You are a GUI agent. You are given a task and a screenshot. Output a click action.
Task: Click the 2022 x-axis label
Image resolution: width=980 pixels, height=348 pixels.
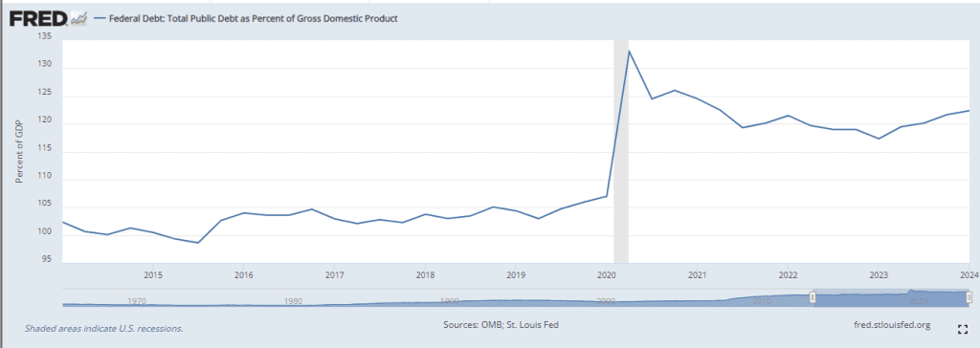click(789, 275)
